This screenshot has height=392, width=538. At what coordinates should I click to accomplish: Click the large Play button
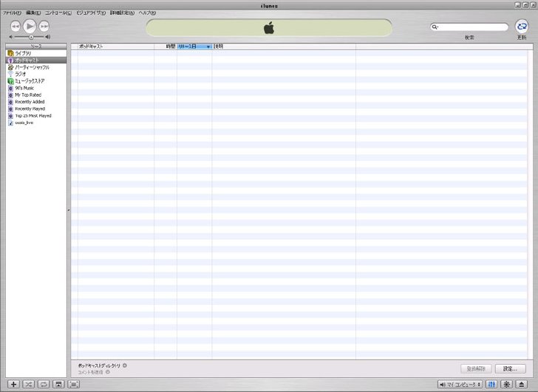pos(30,26)
